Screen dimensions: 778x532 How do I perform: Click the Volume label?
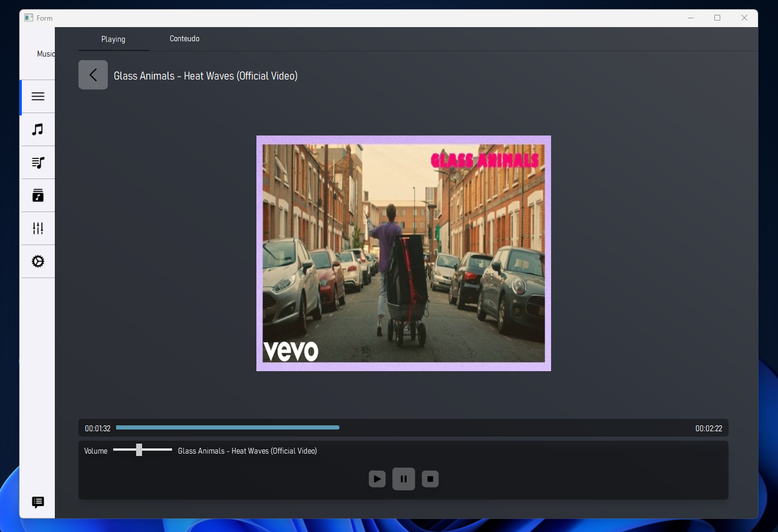[95, 451]
